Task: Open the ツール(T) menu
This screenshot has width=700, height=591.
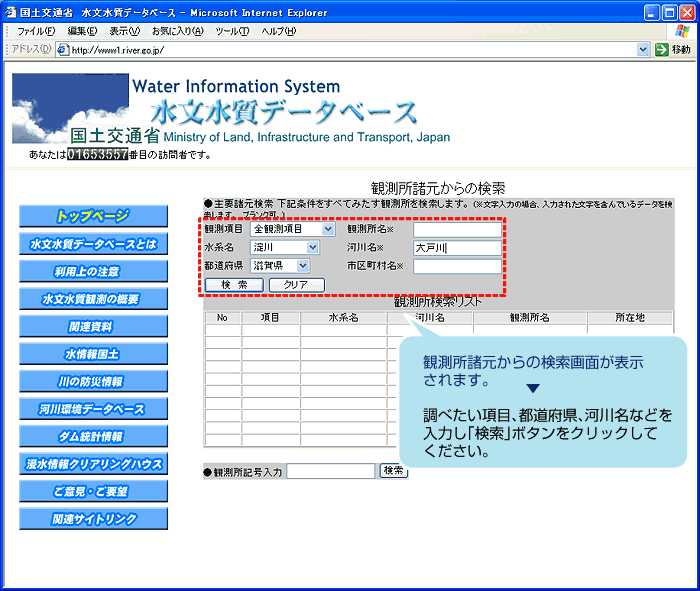Action: (x=232, y=31)
